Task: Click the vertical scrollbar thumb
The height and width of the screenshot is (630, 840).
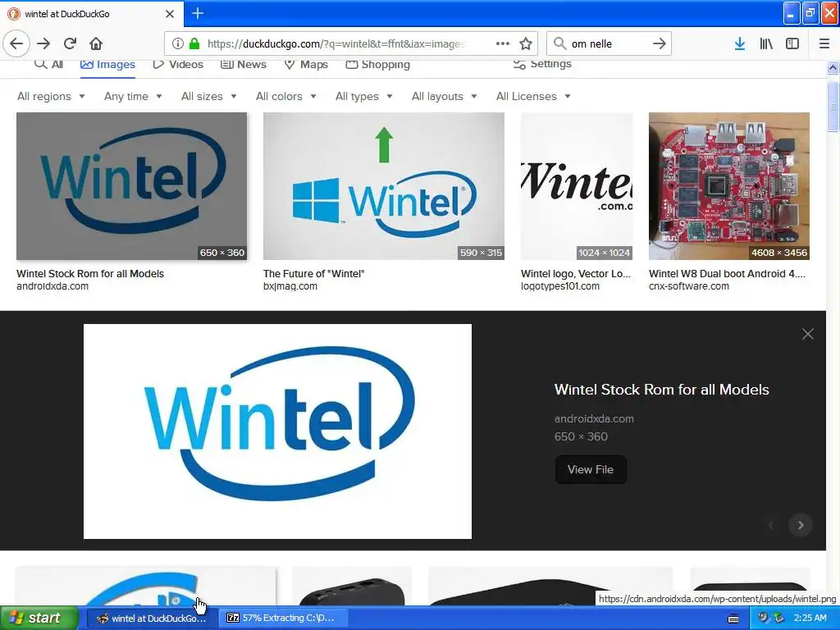Action: (833, 106)
